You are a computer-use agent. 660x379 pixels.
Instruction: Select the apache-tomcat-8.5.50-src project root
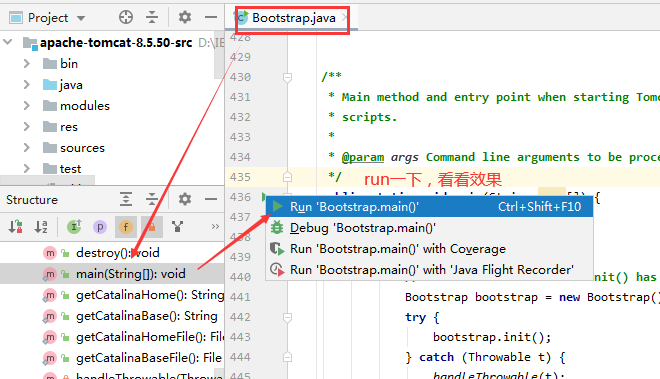pyautogui.click(x=116, y=43)
